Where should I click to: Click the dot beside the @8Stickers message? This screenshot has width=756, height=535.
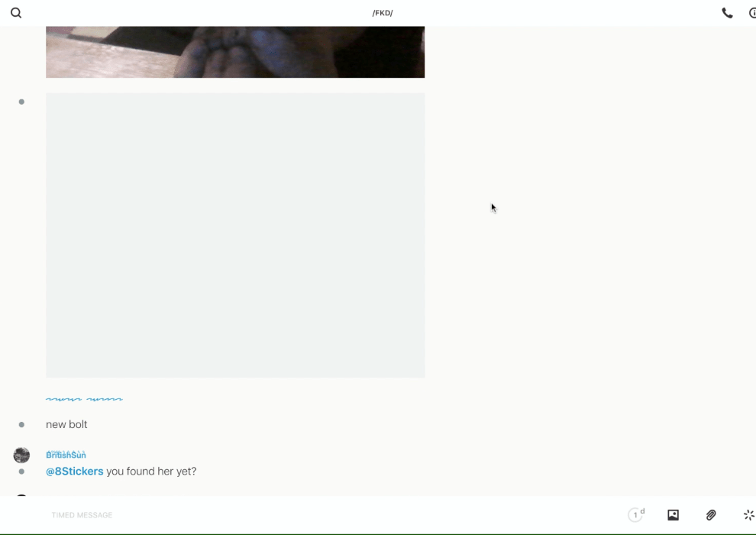[x=21, y=472]
